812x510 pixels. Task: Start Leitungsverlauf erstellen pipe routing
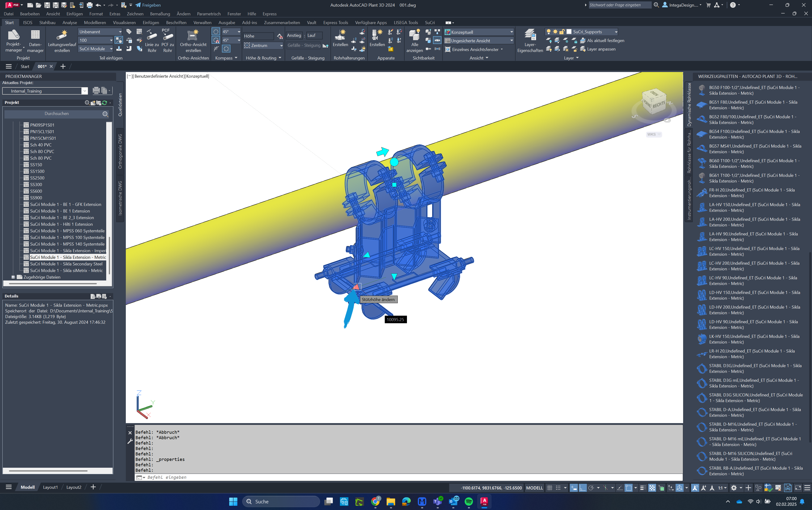tap(62, 40)
